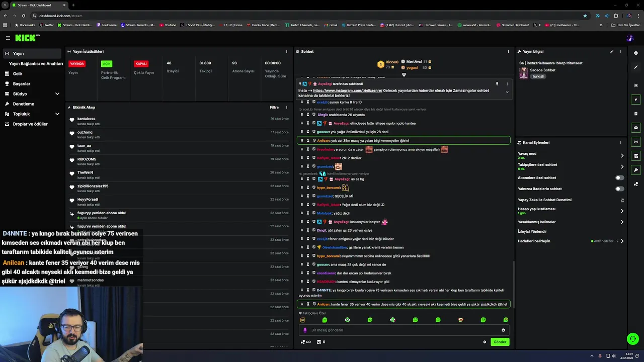Image resolution: width=644 pixels, height=362 pixels.
Task: Select Yayın Bağlantısı ve Anahtarı in sidebar
Action: pos(36,64)
